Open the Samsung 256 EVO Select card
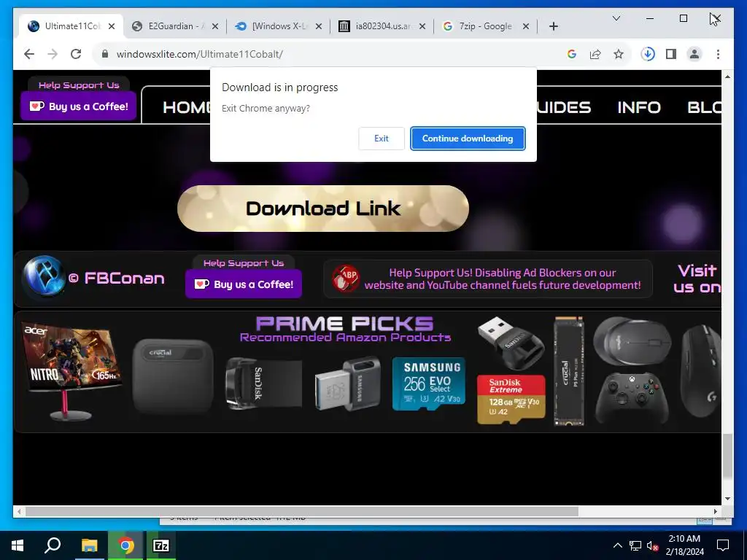The image size is (747, 560). 429,384
